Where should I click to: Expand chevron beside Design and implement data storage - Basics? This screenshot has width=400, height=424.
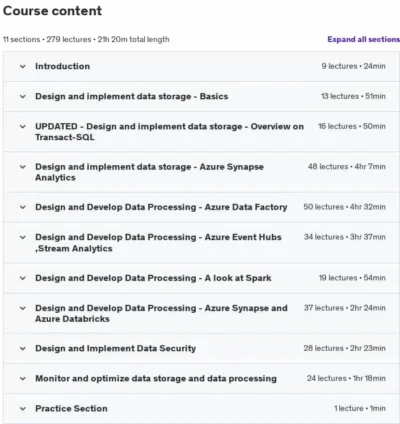23,97
